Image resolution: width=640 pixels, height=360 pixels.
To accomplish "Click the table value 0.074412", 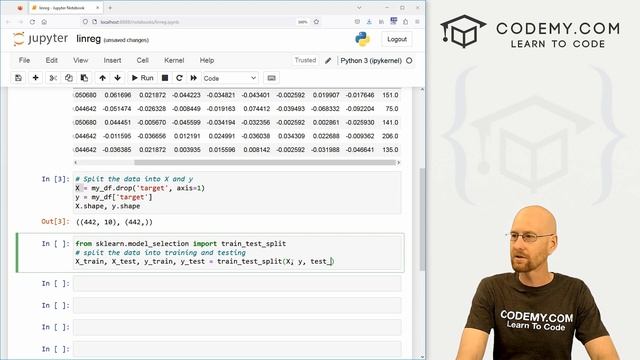I will [257, 109].
